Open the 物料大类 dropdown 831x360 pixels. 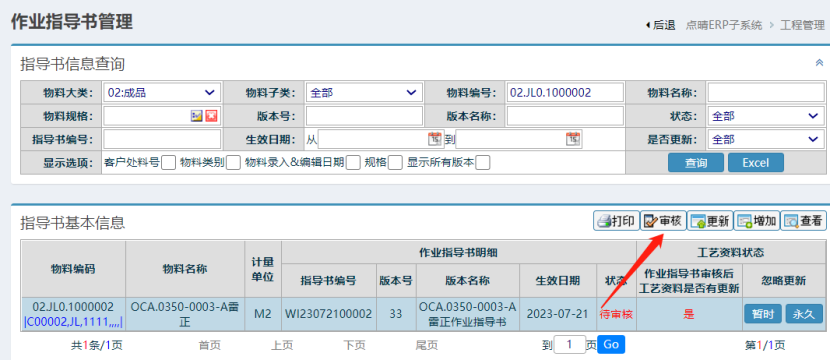click(162, 93)
